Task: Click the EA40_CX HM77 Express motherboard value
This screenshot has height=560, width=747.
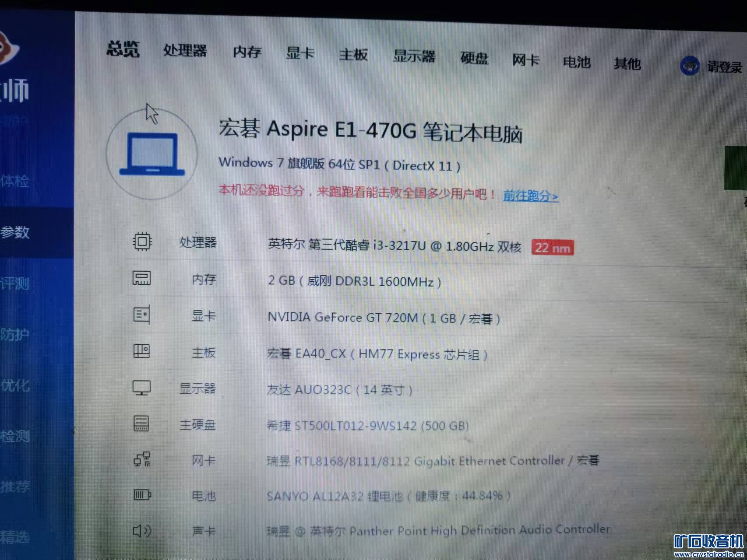Action: 377,353
